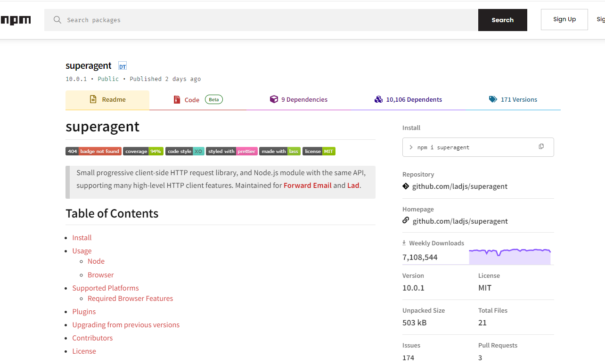Copy the npm install command
The width and height of the screenshot is (605, 364).
click(x=541, y=147)
